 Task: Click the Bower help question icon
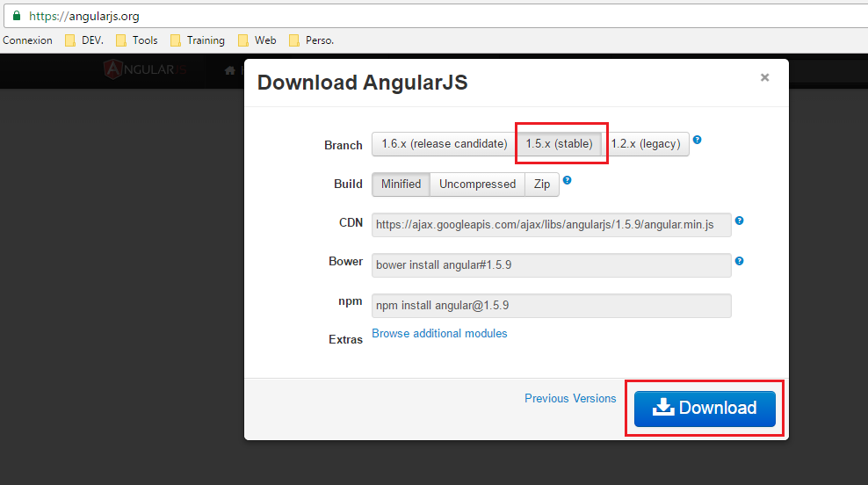coord(739,261)
